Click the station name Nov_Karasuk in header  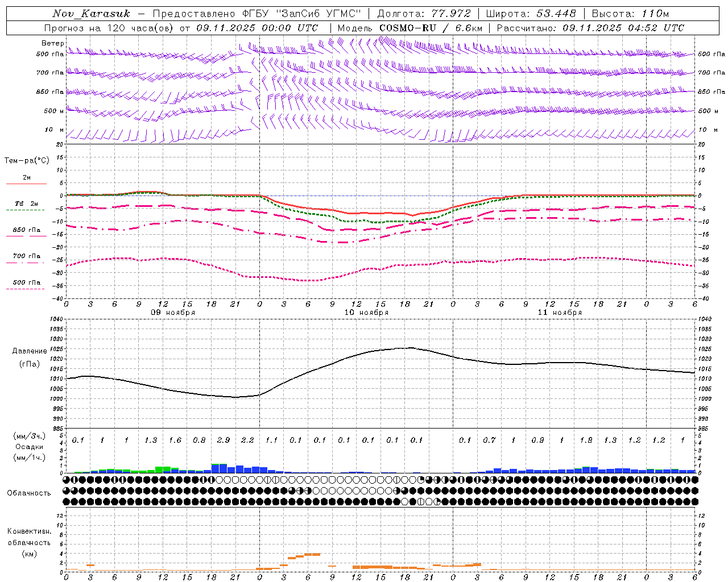click(91, 14)
